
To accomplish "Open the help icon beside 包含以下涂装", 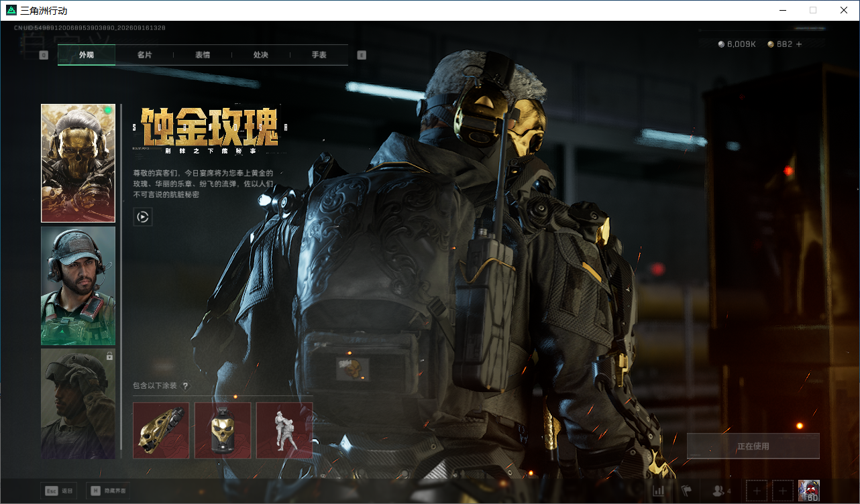I will [185, 386].
